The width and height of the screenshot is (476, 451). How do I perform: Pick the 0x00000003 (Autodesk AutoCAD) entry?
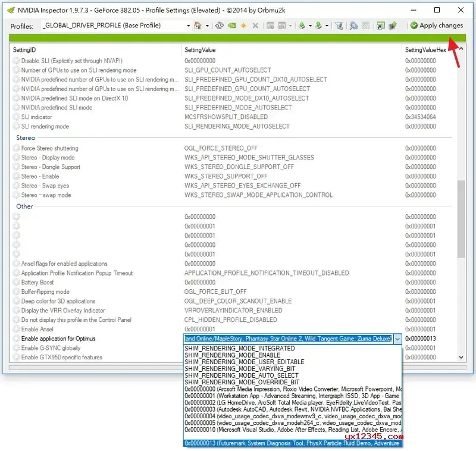[293, 409]
